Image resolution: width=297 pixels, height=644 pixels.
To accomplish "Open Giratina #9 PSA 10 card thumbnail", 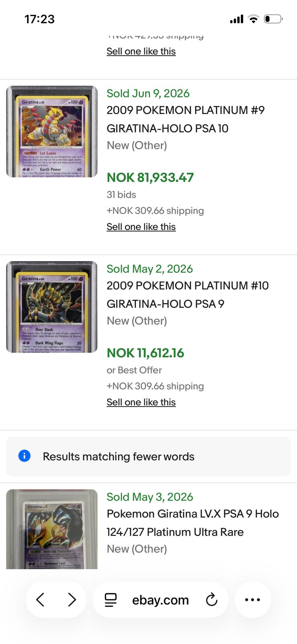I will click(52, 132).
